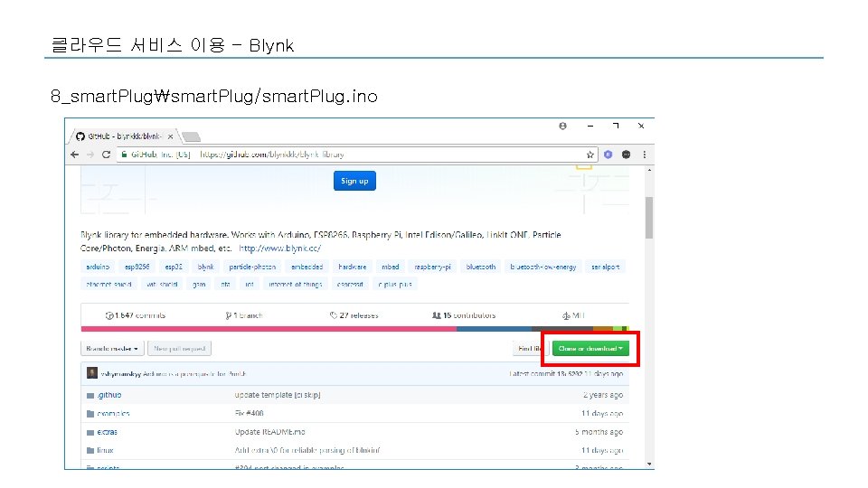Viewport: 868px width, 488px height.
Task: Select the arduino topic tag
Action: point(98,267)
